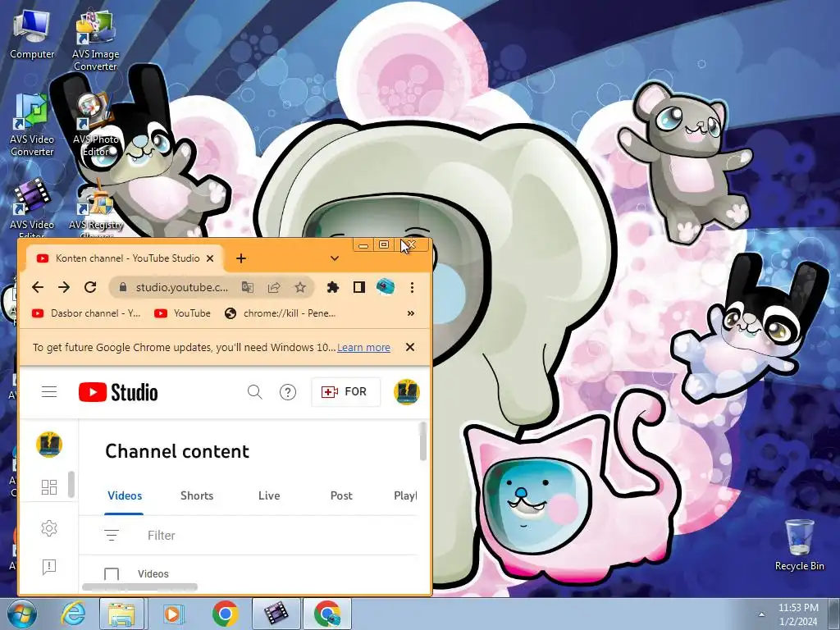Screen dimensions: 840x630
Task: Follow the Learn more link
Action: (x=363, y=347)
